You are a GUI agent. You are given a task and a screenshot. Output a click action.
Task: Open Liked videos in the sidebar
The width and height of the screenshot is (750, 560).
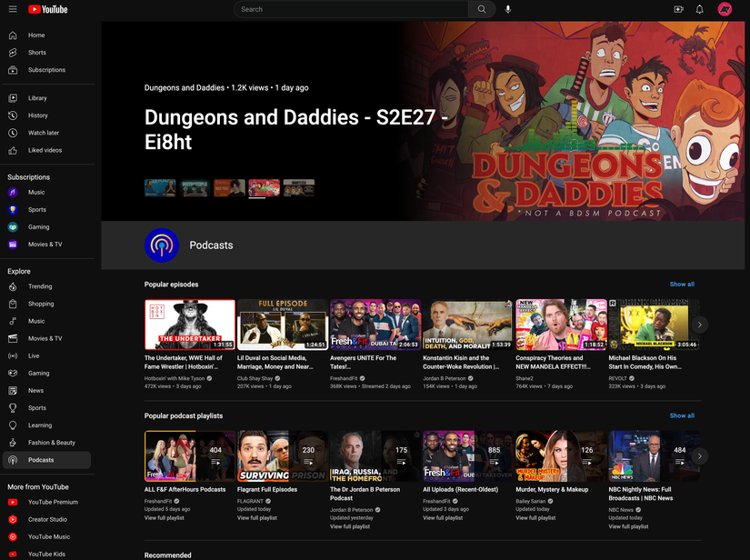46,150
